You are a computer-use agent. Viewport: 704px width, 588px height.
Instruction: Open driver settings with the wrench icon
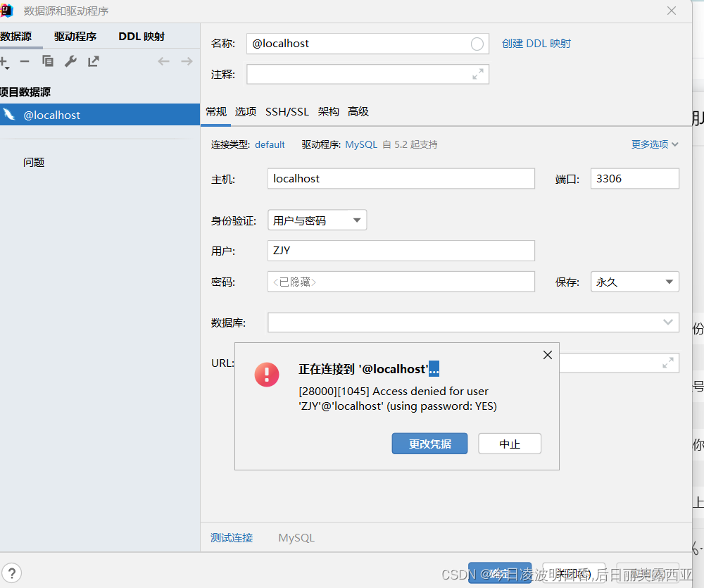tap(70, 61)
